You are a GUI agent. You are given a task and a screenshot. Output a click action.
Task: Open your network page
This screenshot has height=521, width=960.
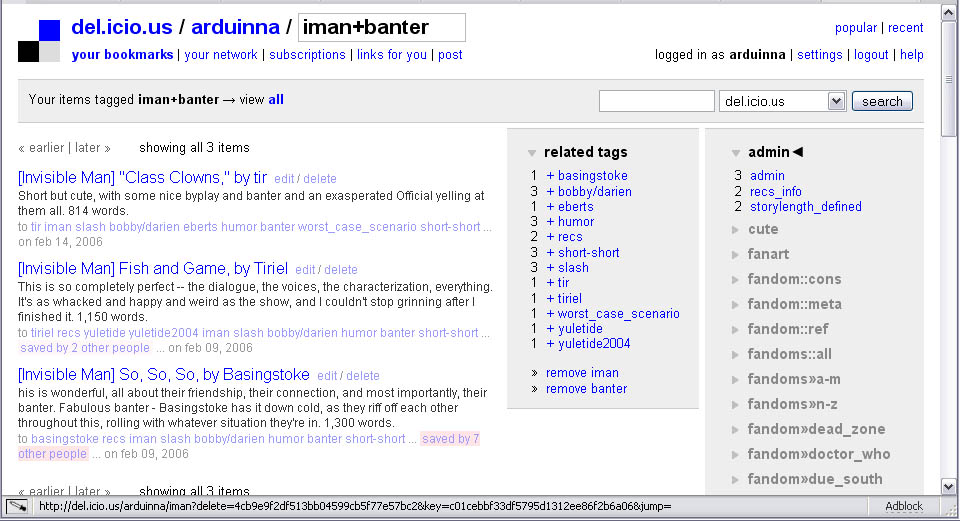tap(221, 54)
